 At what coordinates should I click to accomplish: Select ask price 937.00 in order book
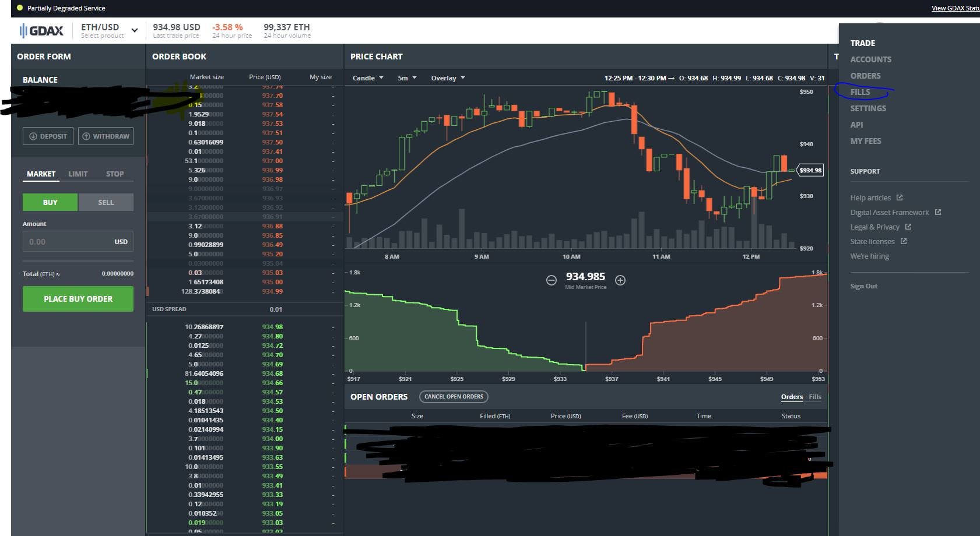click(272, 161)
